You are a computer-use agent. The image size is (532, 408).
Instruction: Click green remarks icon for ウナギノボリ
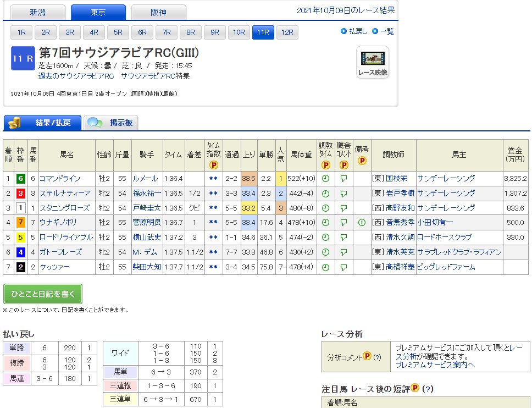tap(362, 223)
